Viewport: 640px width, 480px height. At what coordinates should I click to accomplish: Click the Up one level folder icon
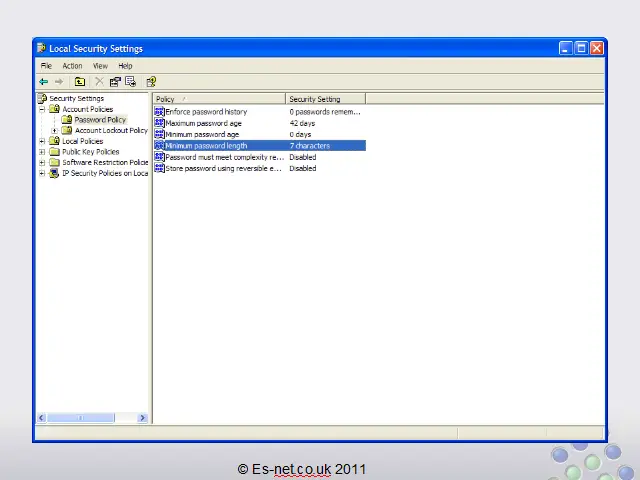(x=80, y=82)
